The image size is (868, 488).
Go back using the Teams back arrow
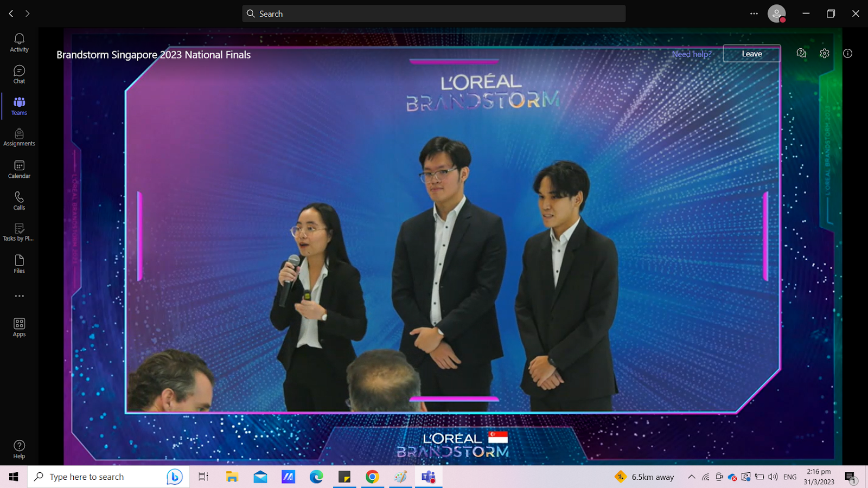[x=11, y=14]
